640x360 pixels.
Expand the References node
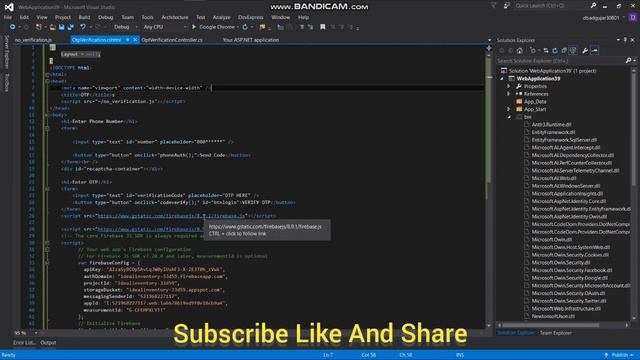[x=509, y=94]
